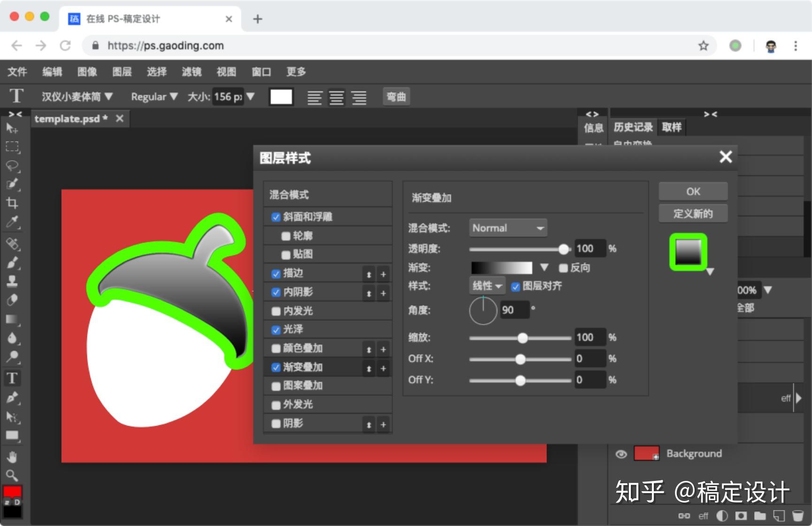812x526 pixels.
Task: Select the Type tool
Action: [x=13, y=378]
